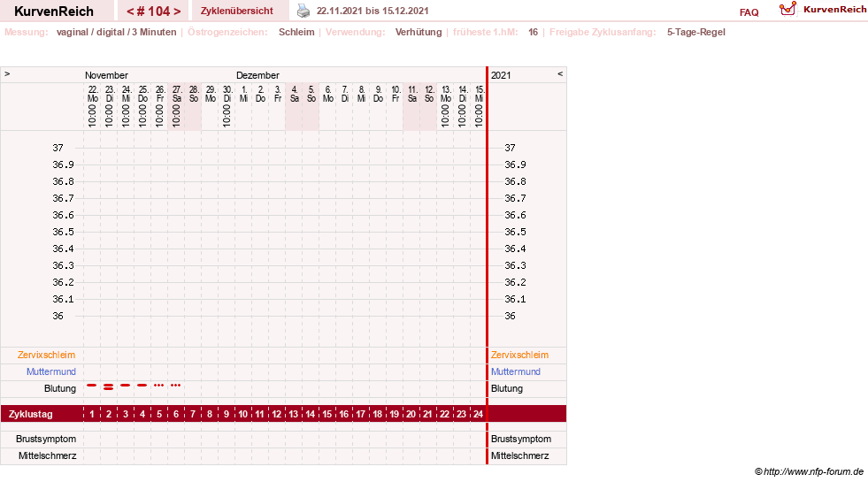Select Zyklustag cell 10
868x482 pixels.
243,414
